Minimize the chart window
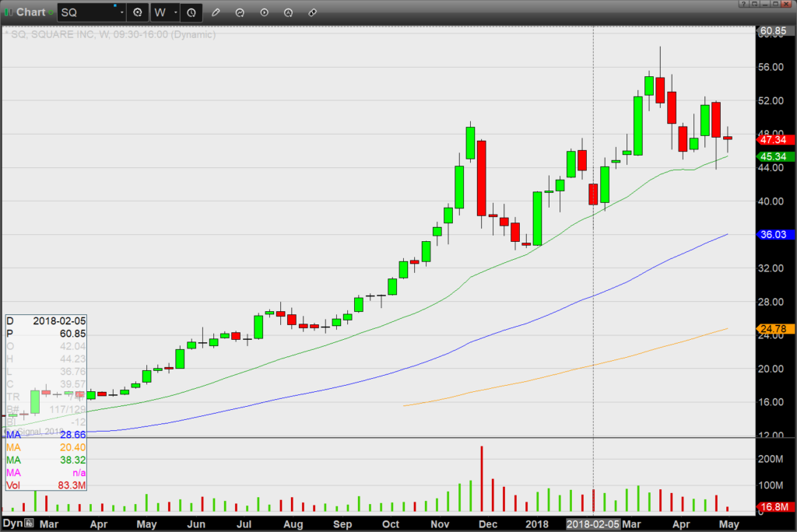 pyautogui.click(x=765, y=4)
